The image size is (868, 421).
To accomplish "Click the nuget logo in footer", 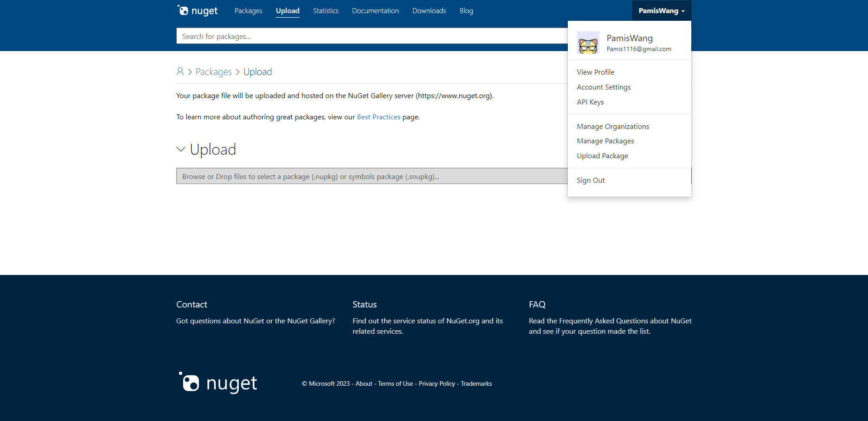I will tap(218, 383).
